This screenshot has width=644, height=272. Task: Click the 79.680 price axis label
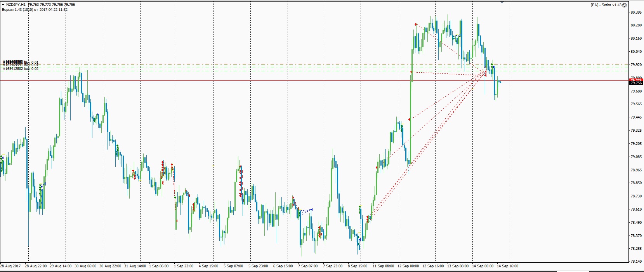point(635,91)
